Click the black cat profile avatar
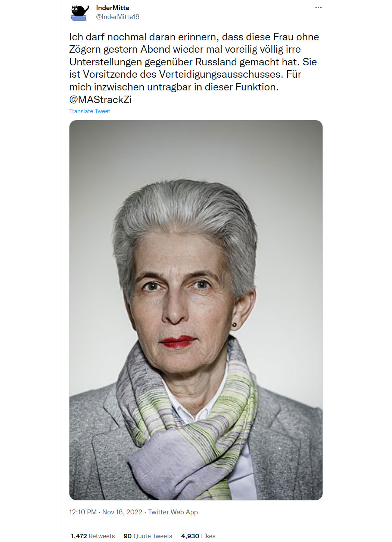392x542 pixels. (80, 12)
